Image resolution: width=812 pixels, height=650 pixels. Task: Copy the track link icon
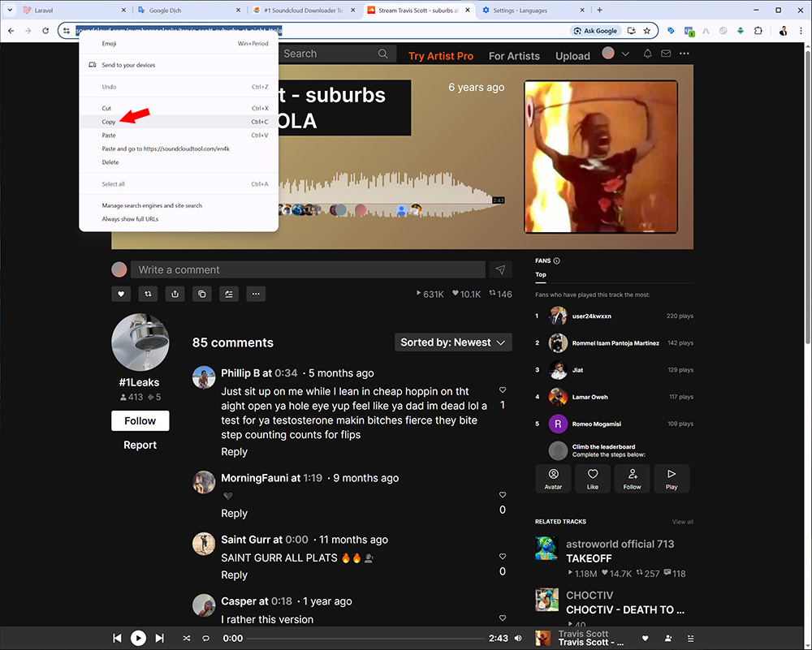click(201, 294)
